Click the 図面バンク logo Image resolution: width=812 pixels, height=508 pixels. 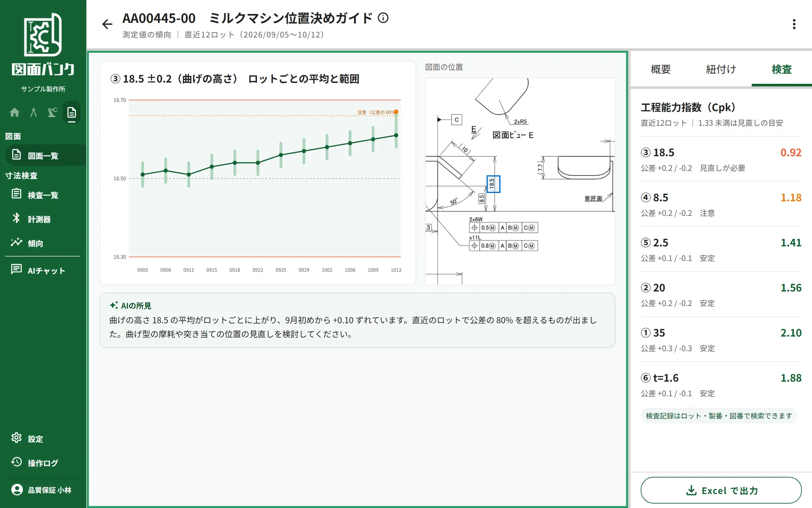[x=43, y=45]
